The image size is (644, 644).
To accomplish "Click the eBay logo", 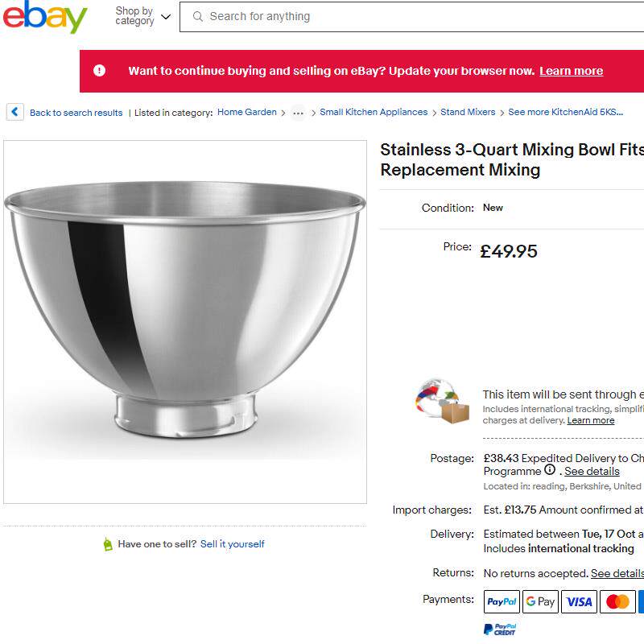I will pyautogui.click(x=44, y=17).
